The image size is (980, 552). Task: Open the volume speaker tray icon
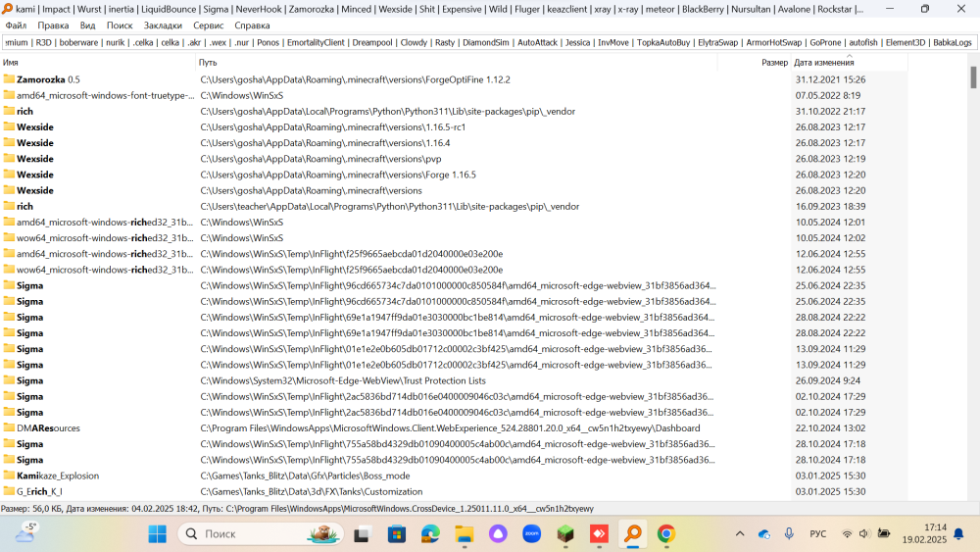864,534
